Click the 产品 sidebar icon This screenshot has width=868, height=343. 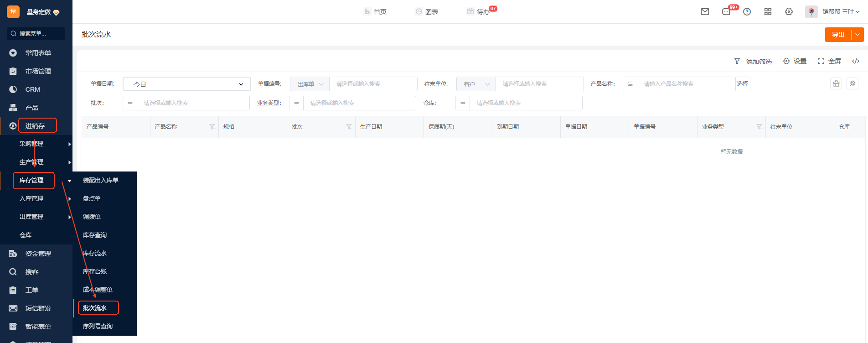click(13, 108)
